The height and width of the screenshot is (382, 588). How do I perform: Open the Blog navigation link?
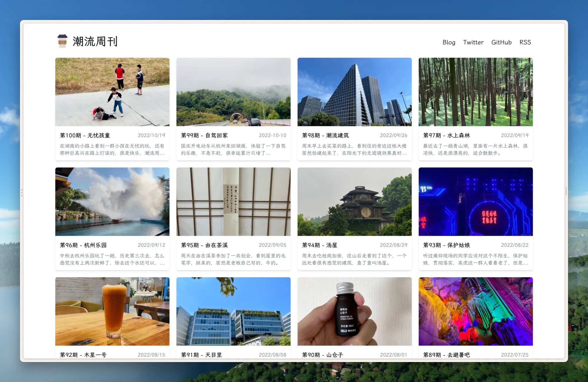449,42
